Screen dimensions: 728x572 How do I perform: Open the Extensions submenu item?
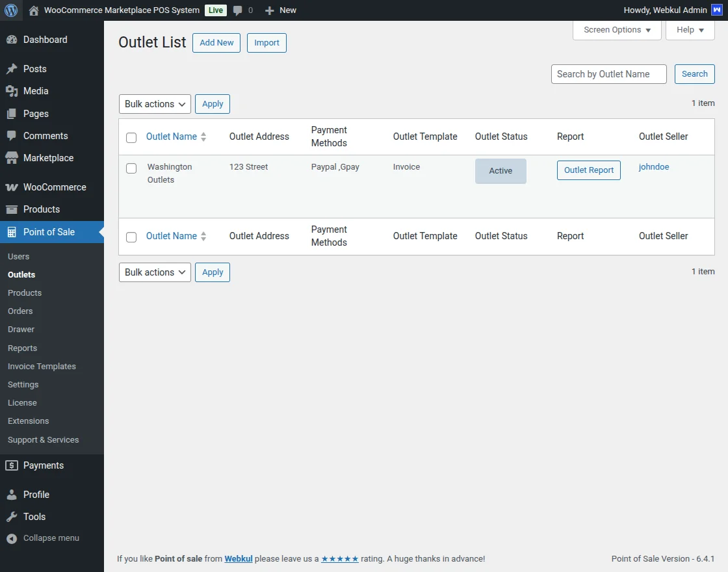coord(29,421)
